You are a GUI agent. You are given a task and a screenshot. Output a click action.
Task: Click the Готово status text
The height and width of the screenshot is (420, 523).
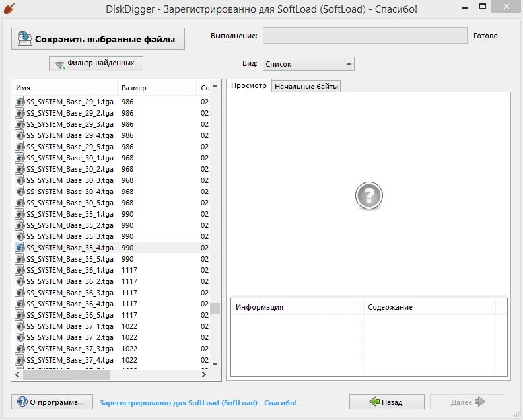click(x=485, y=36)
